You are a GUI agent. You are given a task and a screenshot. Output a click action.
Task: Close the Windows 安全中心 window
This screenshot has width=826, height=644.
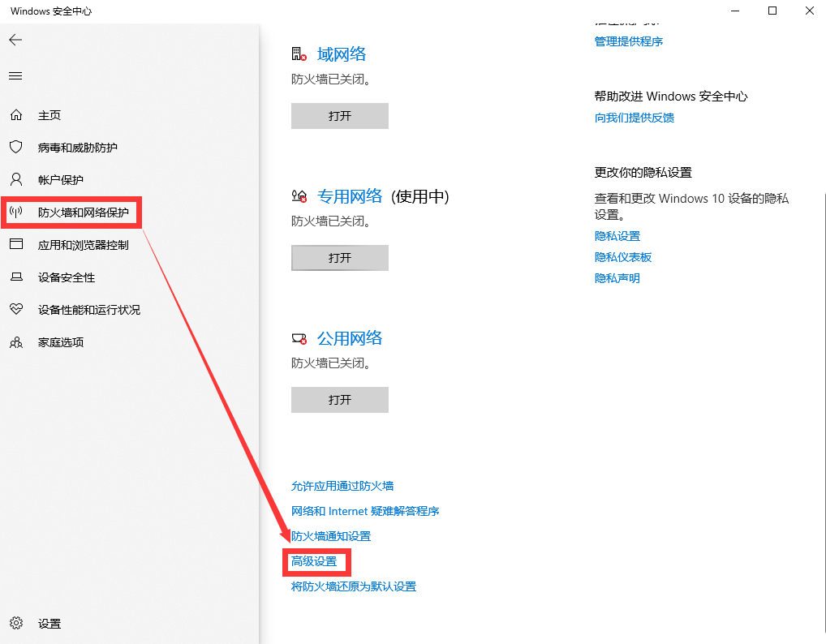point(810,11)
